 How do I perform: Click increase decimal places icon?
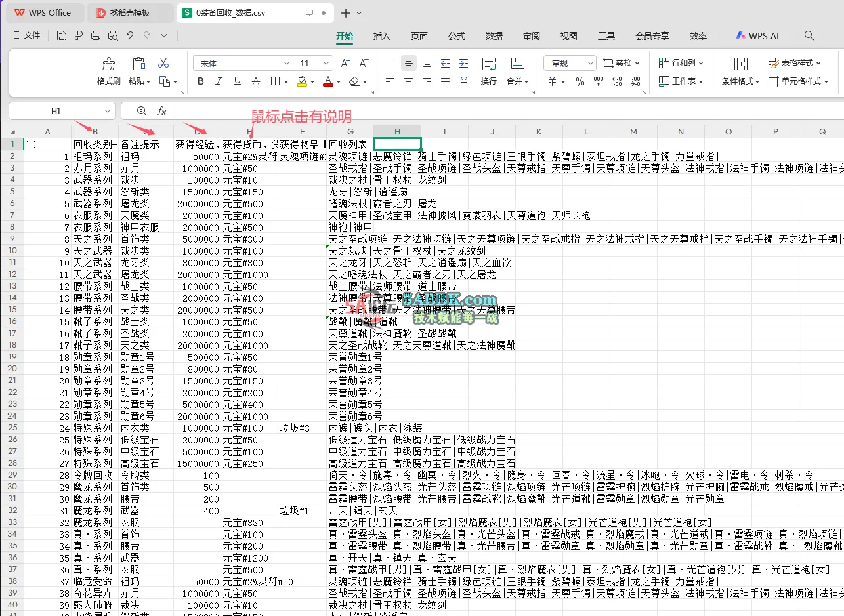pyautogui.click(x=616, y=81)
